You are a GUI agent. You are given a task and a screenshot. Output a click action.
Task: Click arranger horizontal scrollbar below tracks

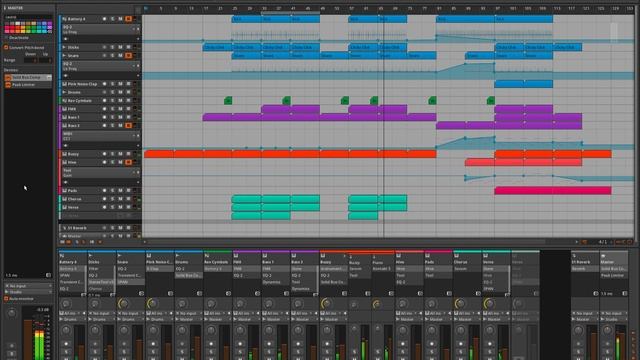[345, 242]
